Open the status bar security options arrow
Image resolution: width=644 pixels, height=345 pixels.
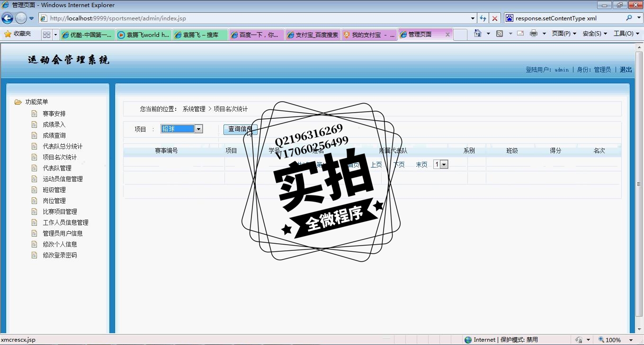(588, 340)
